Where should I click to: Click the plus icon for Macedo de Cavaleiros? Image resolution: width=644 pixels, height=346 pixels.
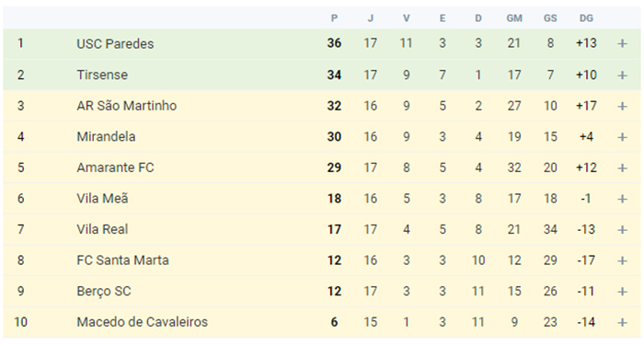622,322
